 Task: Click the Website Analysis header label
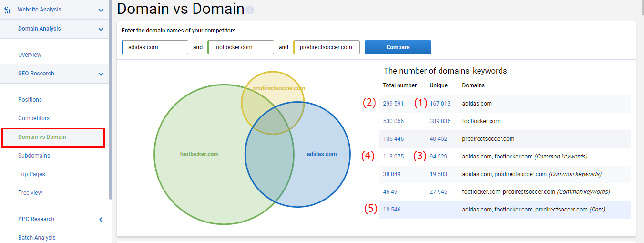40,10
